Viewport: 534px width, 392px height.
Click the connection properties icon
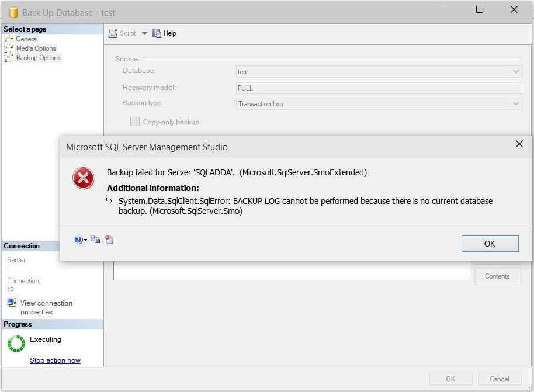[x=12, y=302]
